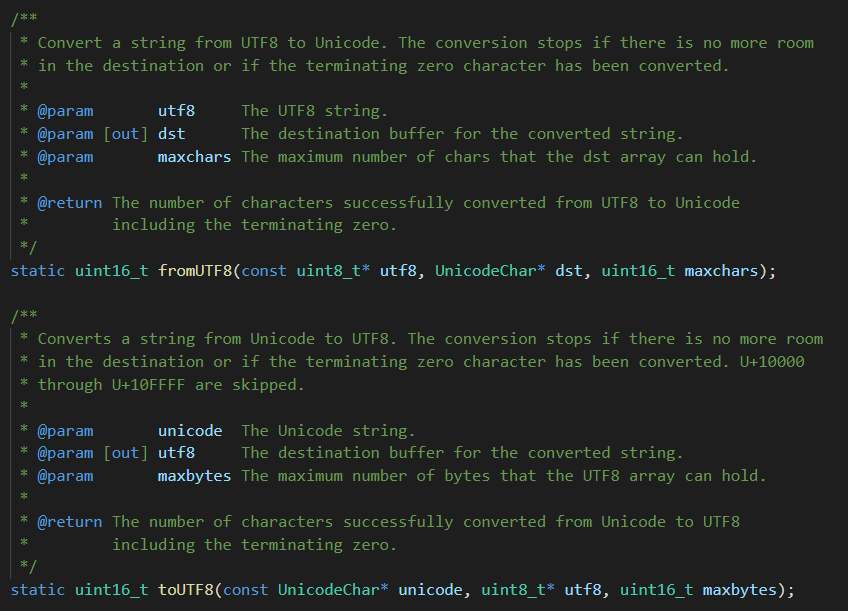The image size is (848, 611).
Task: Click maxbytes in the @param documentation line
Action: pos(194,476)
